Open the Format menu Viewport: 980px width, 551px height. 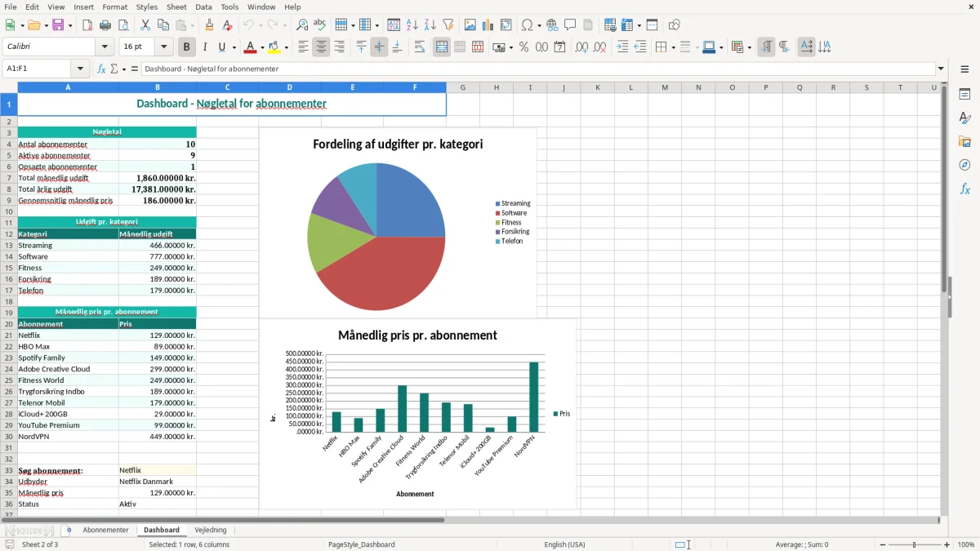coord(114,7)
